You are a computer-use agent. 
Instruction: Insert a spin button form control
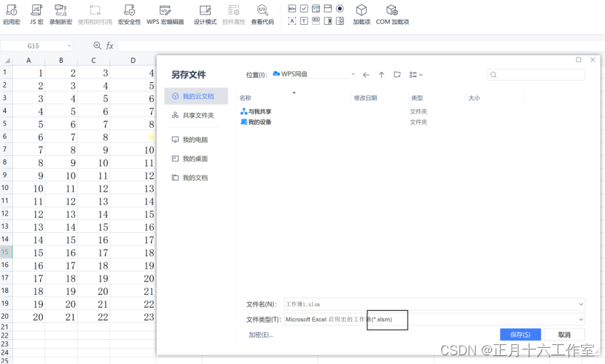(x=340, y=21)
